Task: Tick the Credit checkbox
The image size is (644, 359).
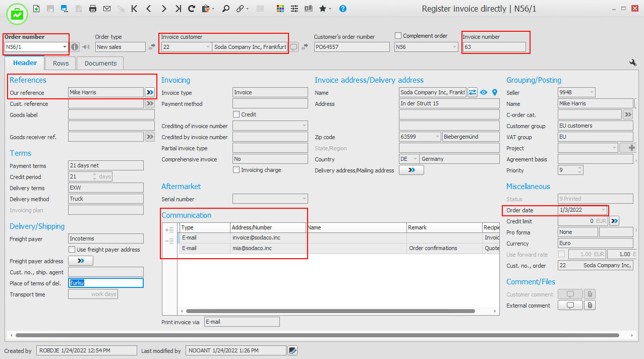Action: (236, 114)
